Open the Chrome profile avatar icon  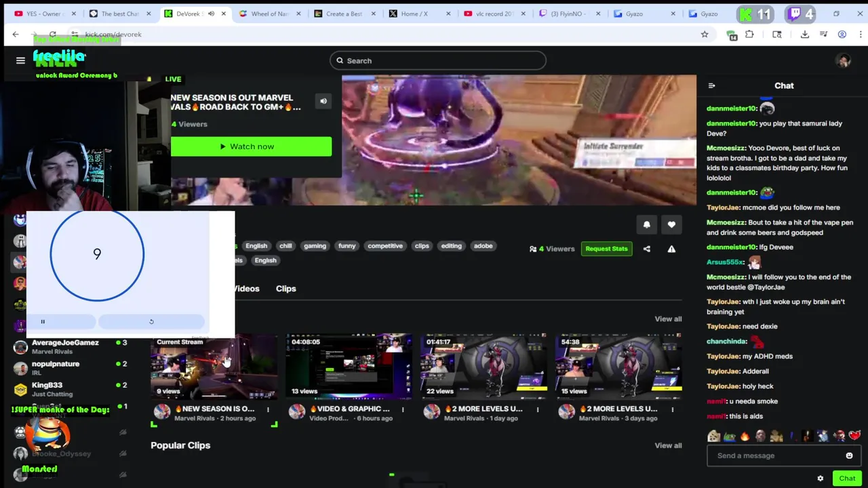[842, 34]
